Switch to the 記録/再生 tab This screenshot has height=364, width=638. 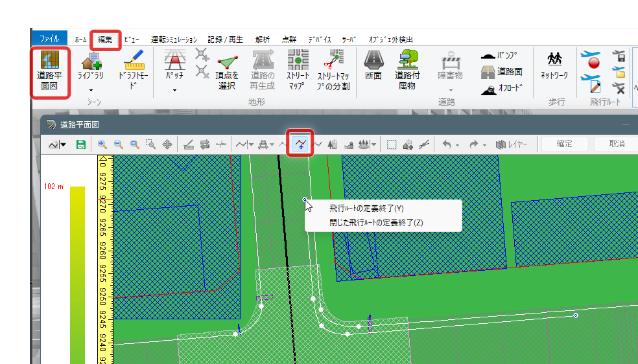[225, 40]
